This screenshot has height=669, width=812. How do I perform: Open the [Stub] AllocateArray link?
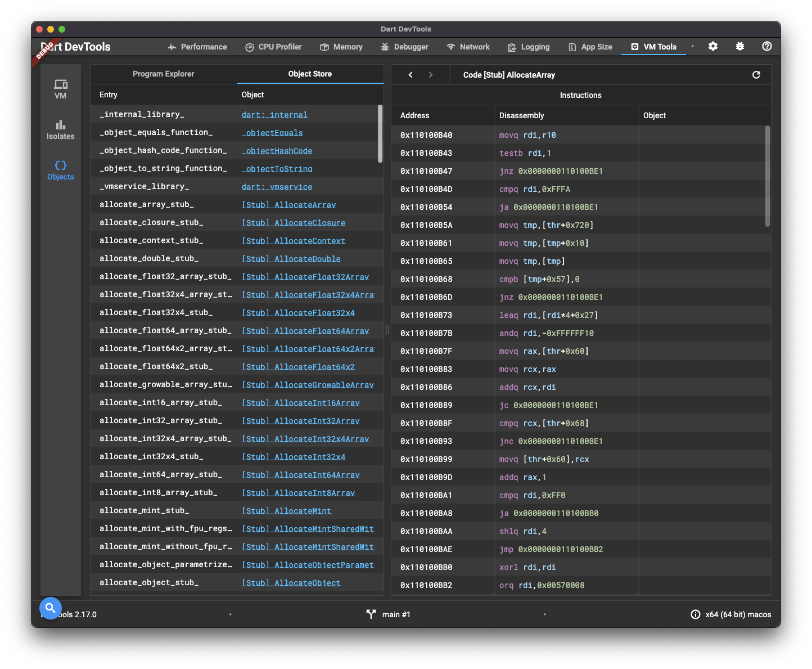pyautogui.click(x=288, y=205)
